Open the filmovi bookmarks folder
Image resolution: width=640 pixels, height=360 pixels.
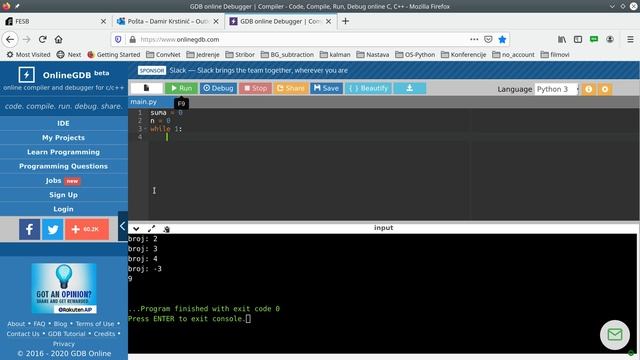[555, 55]
